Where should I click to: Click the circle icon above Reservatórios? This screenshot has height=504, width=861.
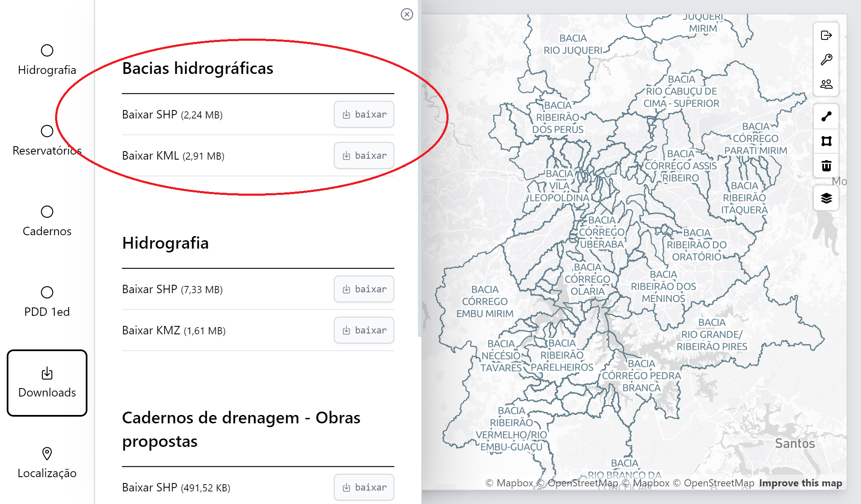tap(47, 131)
